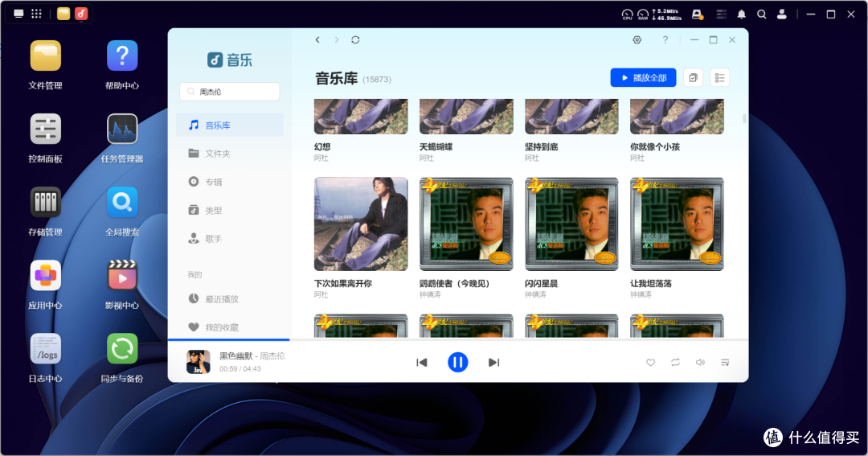Open the 文件管理 desktop app
The image size is (868, 456).
click(45, 56)
